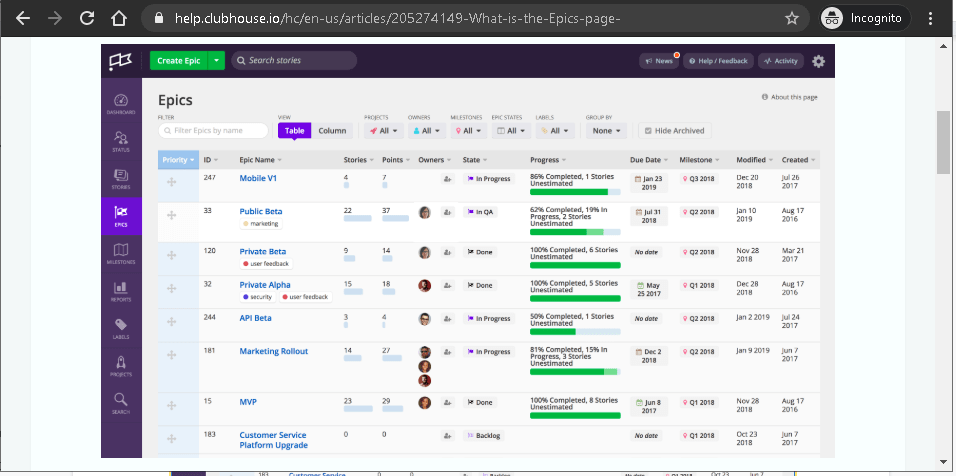
Task: Go to Stories in the sidebar
Action: 121,179
